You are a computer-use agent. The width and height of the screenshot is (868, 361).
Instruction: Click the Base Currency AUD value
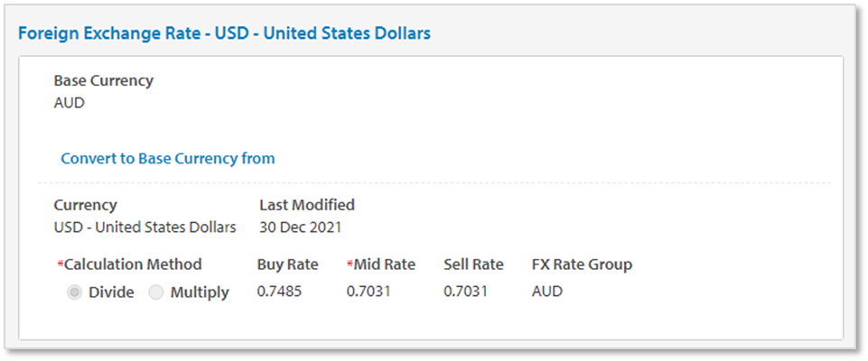(x=70, y=103)
